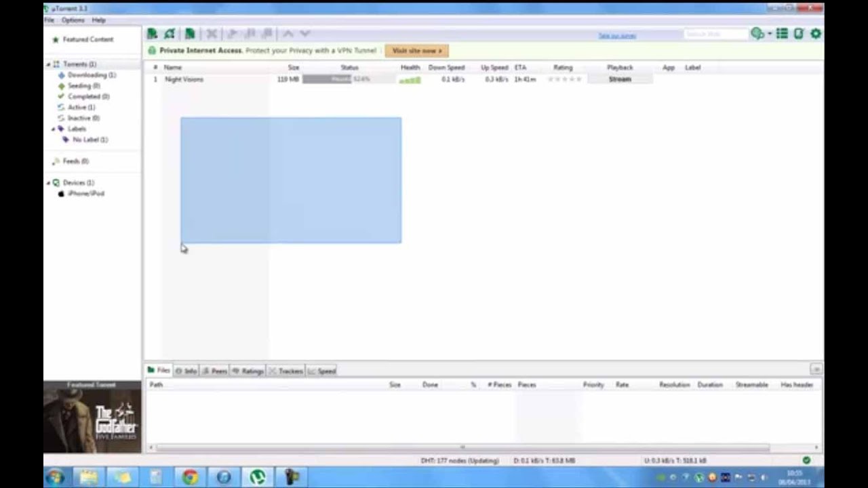Open Google Chrome from the taskbar
This screenshot has height=488, width=868.
click(x=190, y=478)
